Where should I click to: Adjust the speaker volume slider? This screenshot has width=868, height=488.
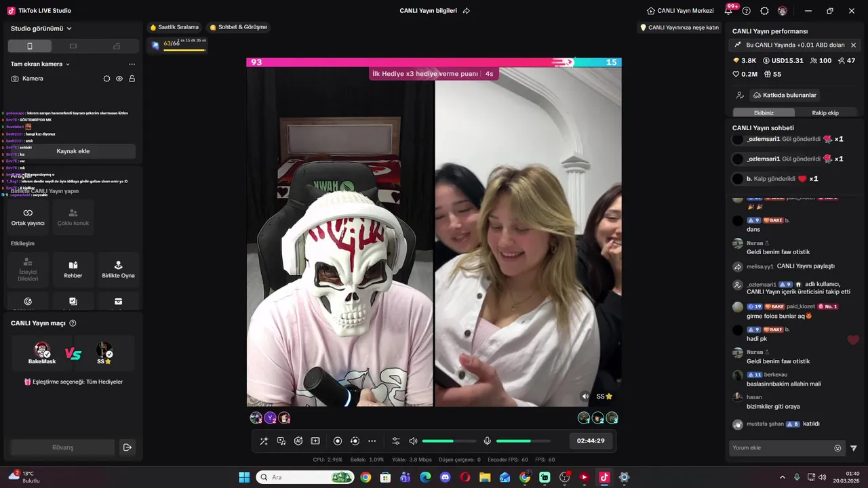click(x=449, y=441)
